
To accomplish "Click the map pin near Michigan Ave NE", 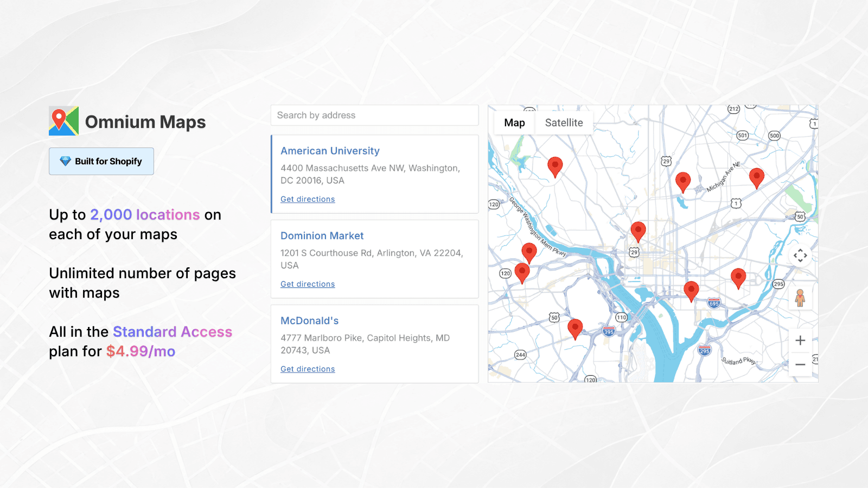I will click(x=757, y=178).
